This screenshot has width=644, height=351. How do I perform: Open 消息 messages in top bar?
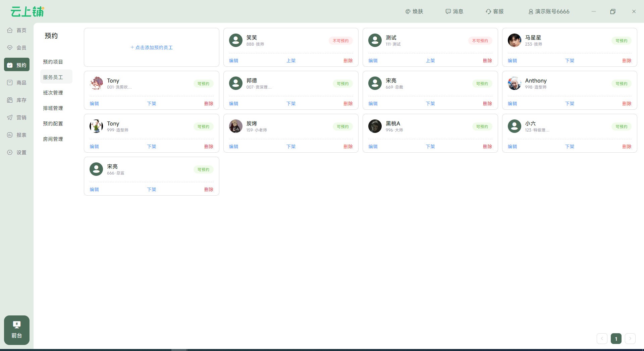[x=454, y=11]
